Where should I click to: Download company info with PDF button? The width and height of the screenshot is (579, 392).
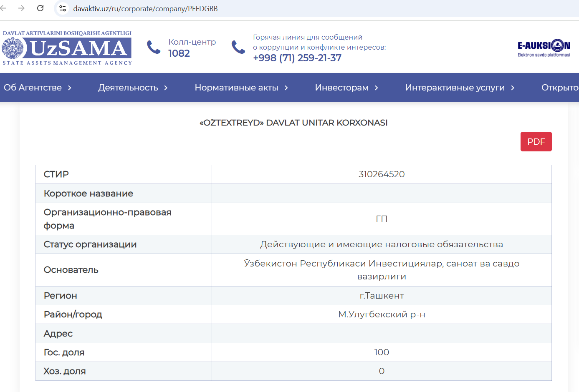tap(536, 142)
